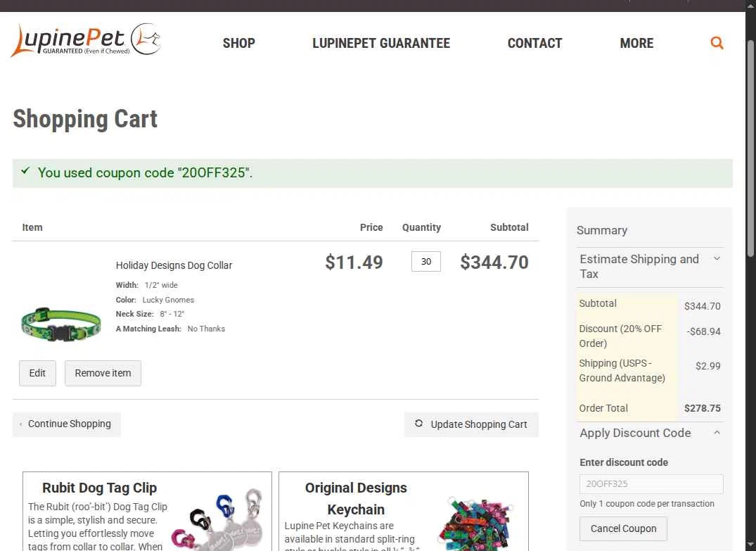
Task: Click Update Shopping Cart
Action: 471,424
